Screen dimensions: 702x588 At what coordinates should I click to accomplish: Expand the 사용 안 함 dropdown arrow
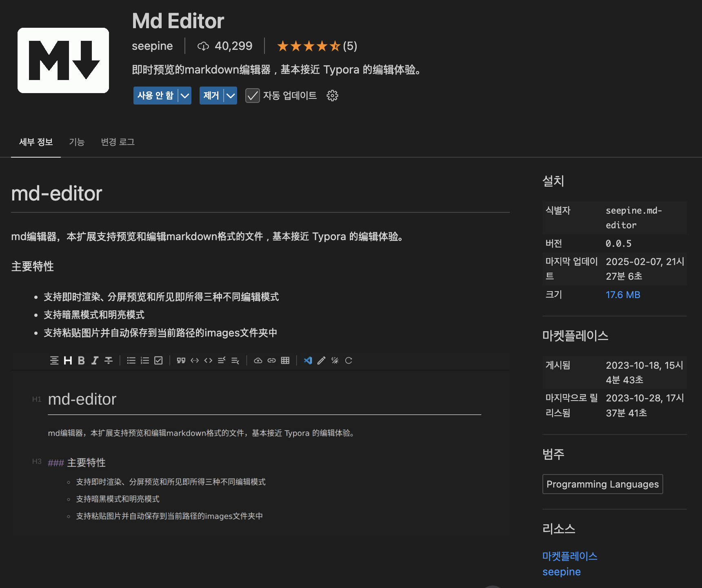click(x=185, y=96)
